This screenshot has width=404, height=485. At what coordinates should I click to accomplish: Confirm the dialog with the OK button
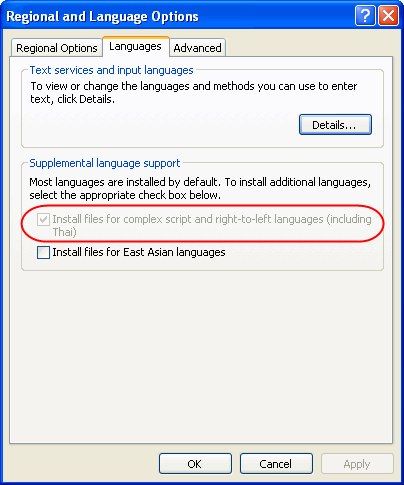click(195, 464)
